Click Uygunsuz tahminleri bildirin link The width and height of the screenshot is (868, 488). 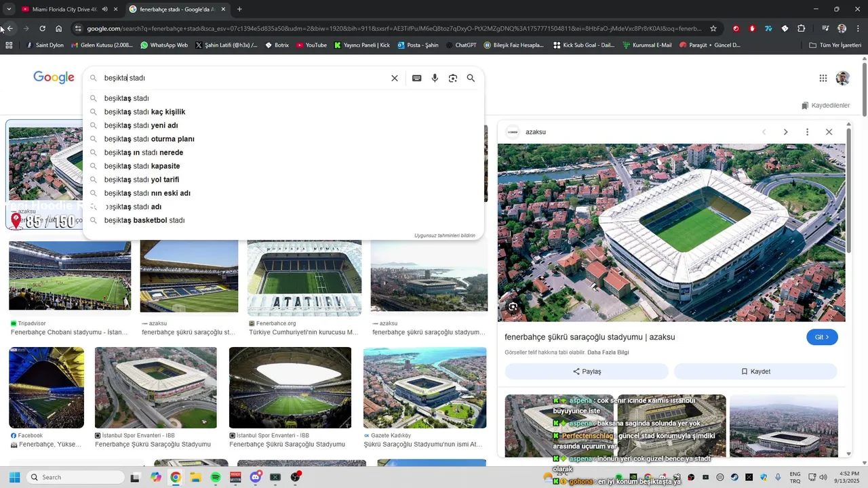[444, 236]
